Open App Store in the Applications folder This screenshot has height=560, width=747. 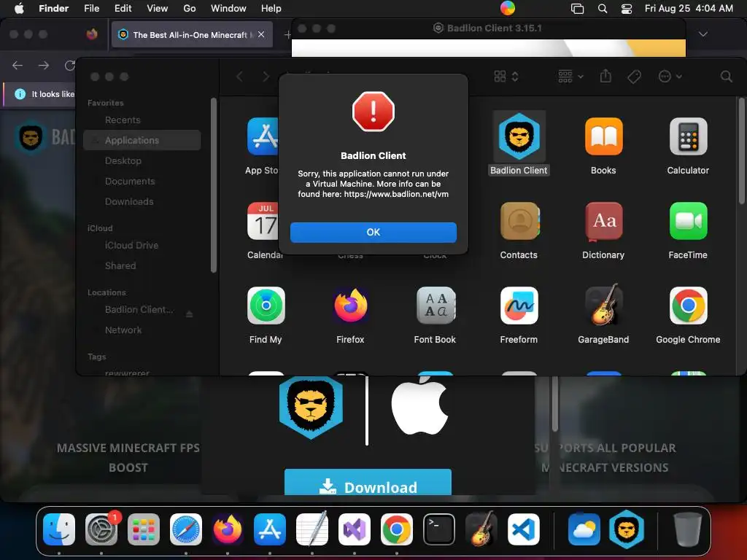point(263,136)
